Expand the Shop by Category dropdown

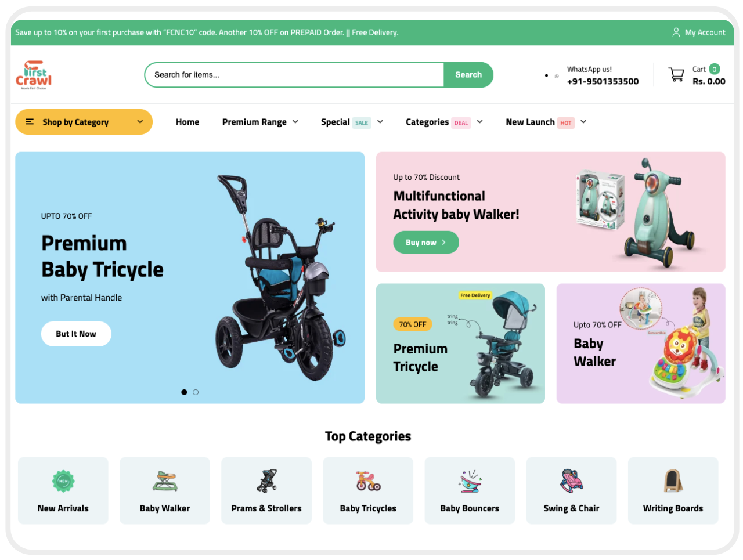(x=84, y=122)
